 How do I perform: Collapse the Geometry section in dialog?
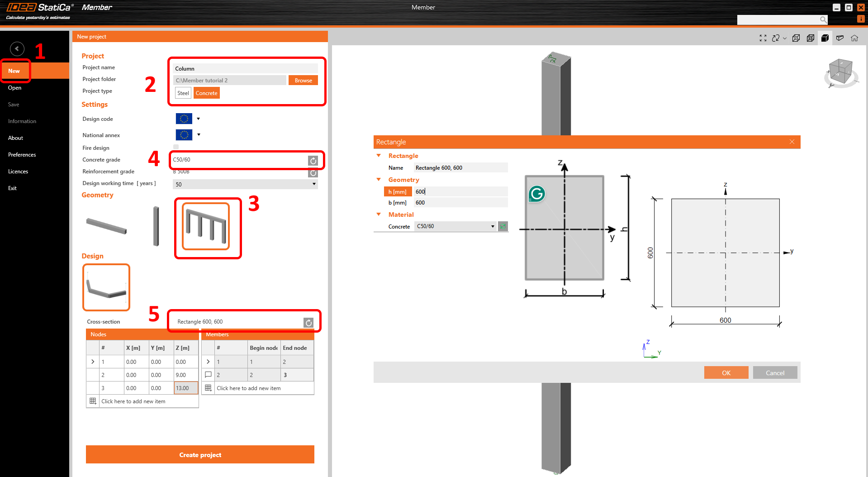379,179
